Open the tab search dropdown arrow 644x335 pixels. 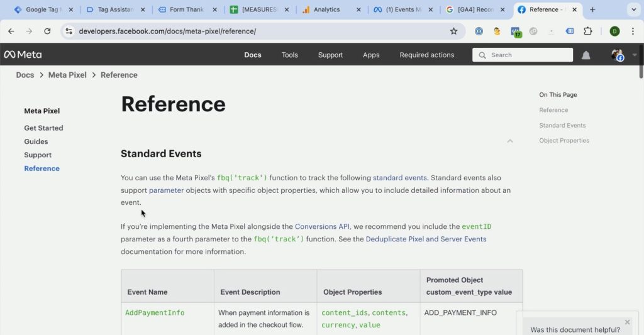634,9
